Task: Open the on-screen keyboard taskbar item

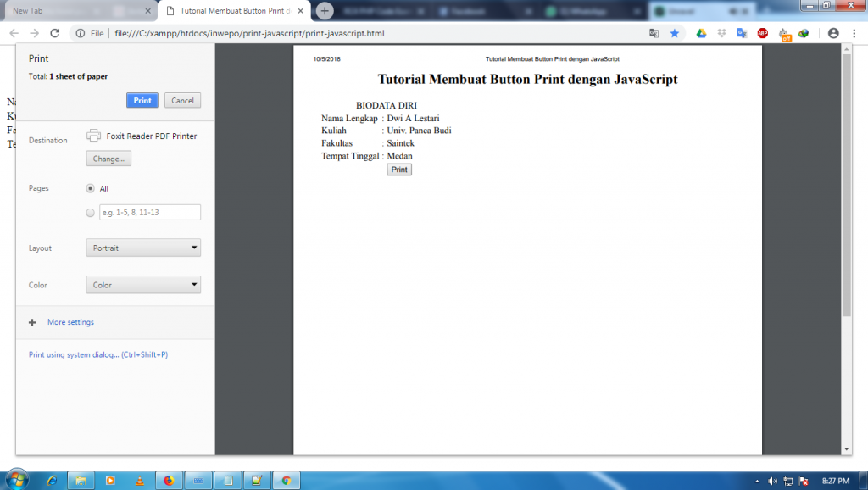Action: (198, 481)
